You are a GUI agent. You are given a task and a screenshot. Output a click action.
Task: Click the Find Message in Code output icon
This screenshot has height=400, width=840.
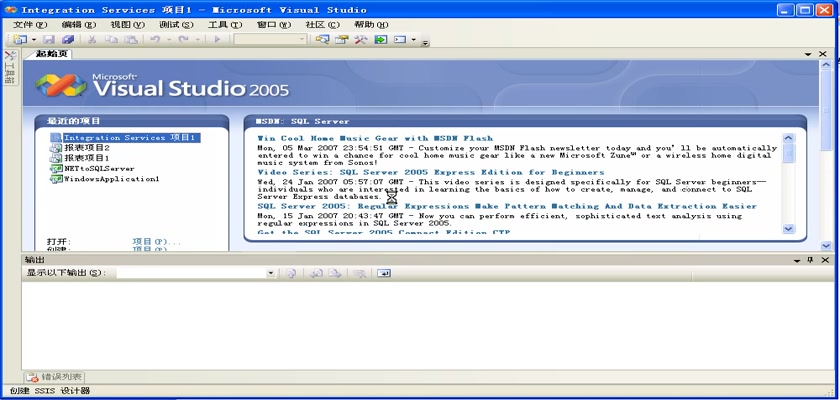point(291,274)
